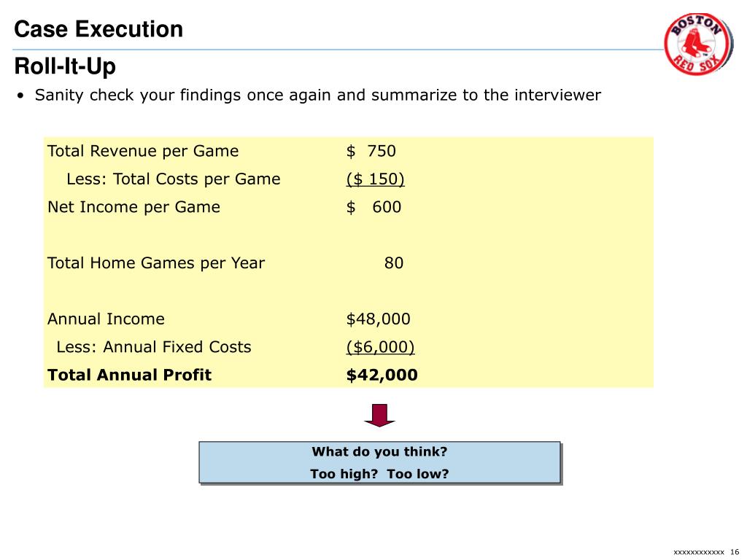Image resolution: width=747 pixels, height=560 pixels.
Task: Select the $42,000 total profit value
Action: click(382, 376)
